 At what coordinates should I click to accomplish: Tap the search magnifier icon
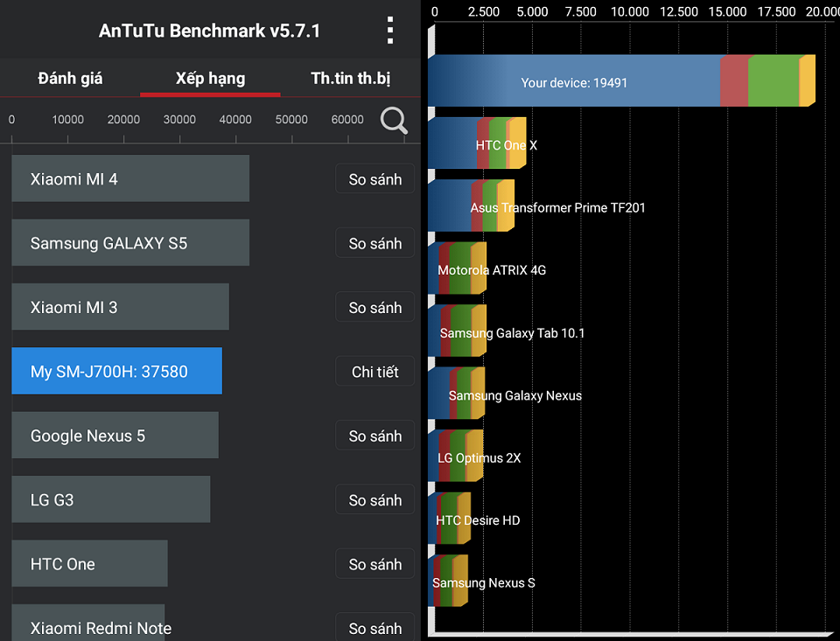(x=394, y=121)
